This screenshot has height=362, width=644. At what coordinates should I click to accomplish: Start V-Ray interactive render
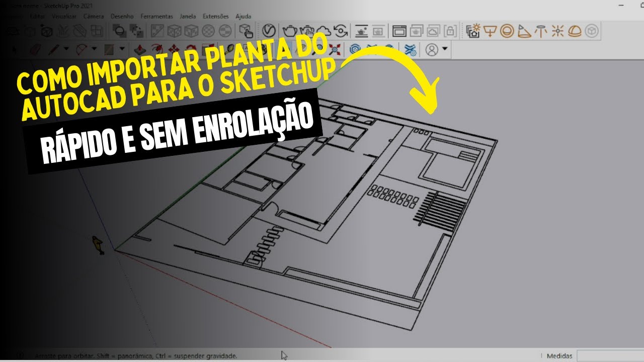pyautogui.click(x=306, y=31)
